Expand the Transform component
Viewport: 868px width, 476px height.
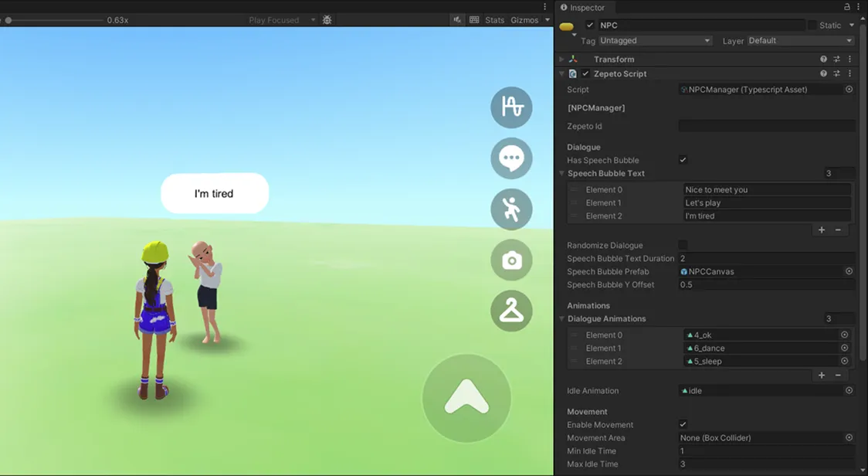[562, 59]
